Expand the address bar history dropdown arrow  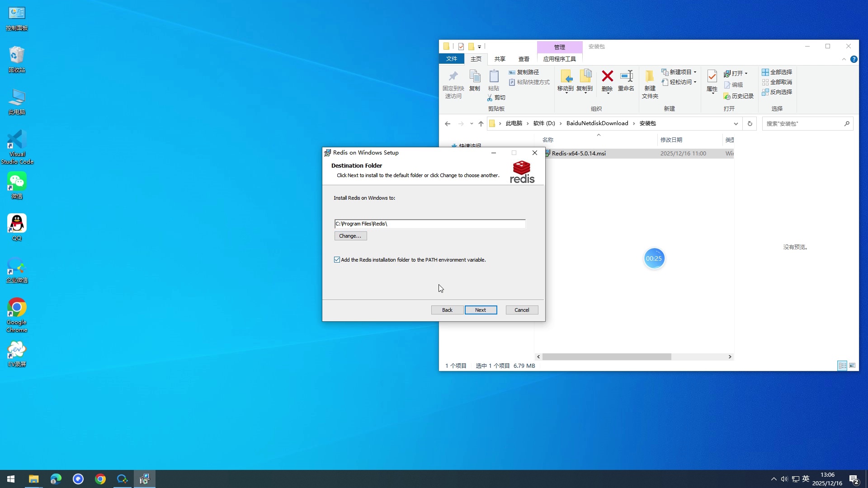pyautogui.click(x=736, y=123)
